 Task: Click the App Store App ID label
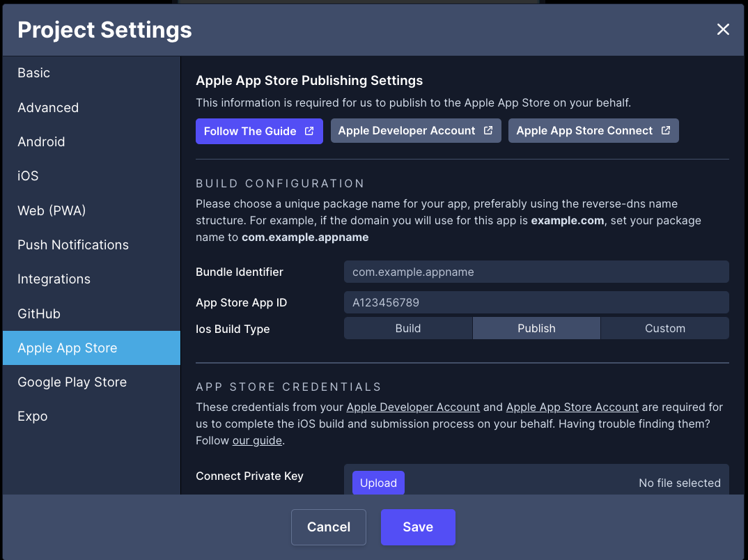click(242, 302)
